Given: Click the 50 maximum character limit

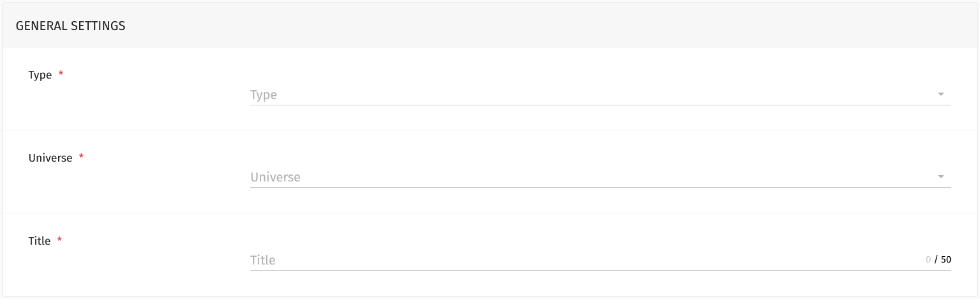Looking at the screenshot, I should pos(946,260).
